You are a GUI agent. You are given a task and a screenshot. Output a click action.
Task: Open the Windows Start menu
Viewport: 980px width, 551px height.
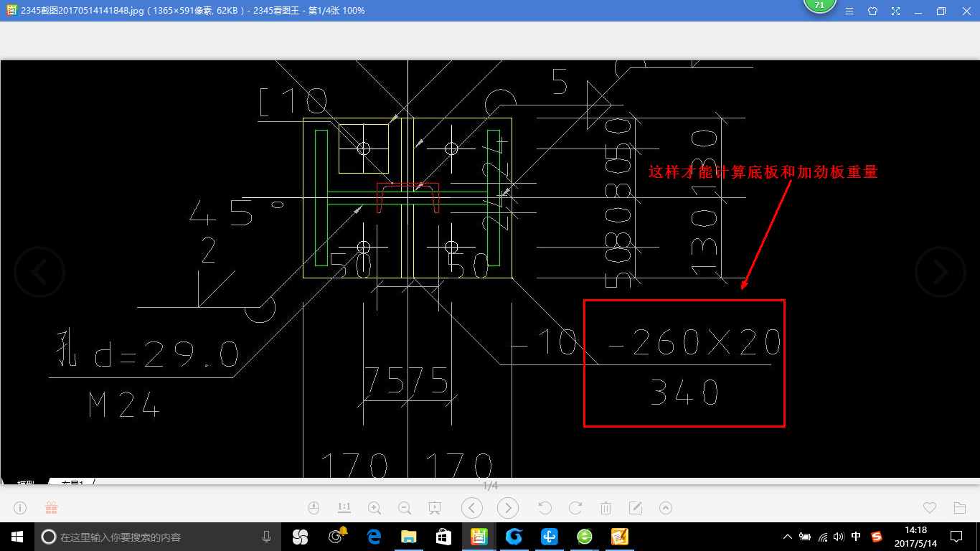17,537
